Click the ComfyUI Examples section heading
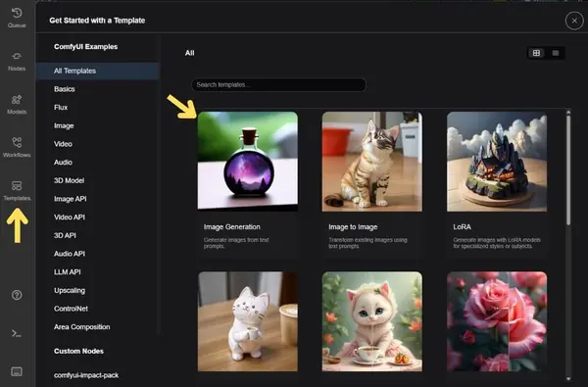 coord(86,47)
